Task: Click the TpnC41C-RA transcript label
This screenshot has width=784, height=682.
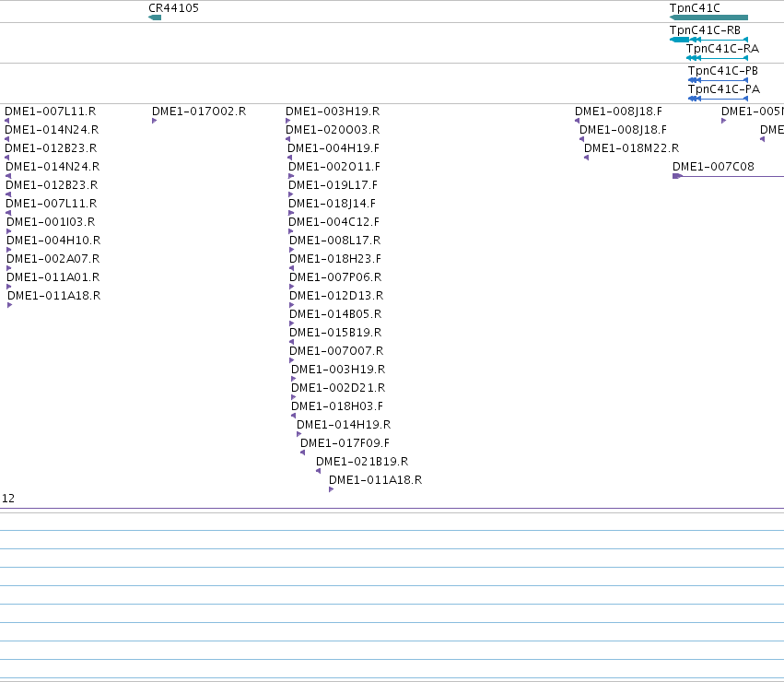Action: (x=722, y=49)
